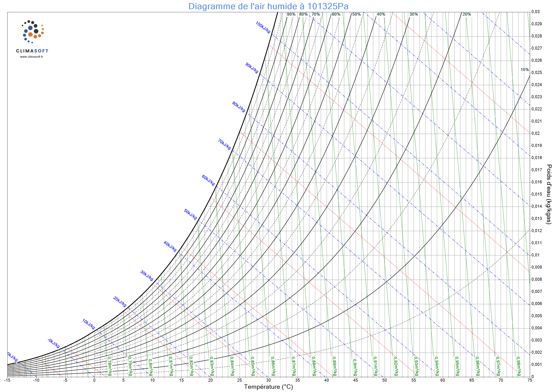Click the 90% relative humidity label
The image size is (554, 392).
tap(291, 14)
